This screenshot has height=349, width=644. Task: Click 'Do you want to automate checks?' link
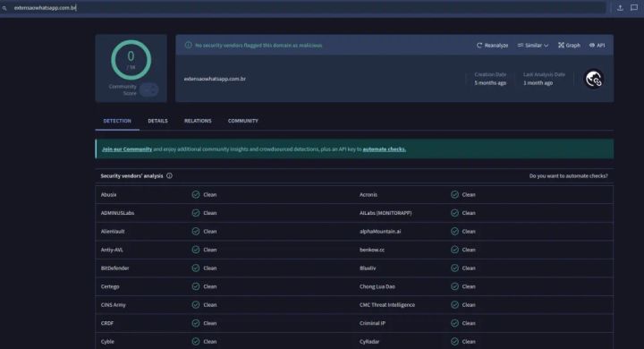click(x=569, y=176)
